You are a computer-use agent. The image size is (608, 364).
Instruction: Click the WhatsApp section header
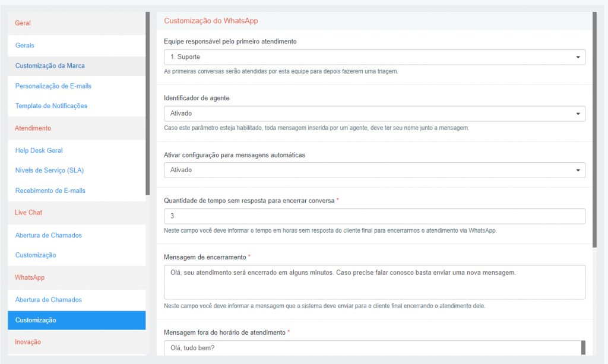click(x=30, y=277)
